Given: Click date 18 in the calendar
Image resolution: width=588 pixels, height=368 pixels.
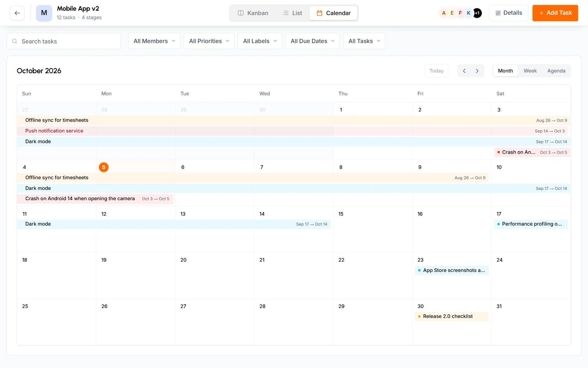Looking at the screenshot, I should coord(25,260).
